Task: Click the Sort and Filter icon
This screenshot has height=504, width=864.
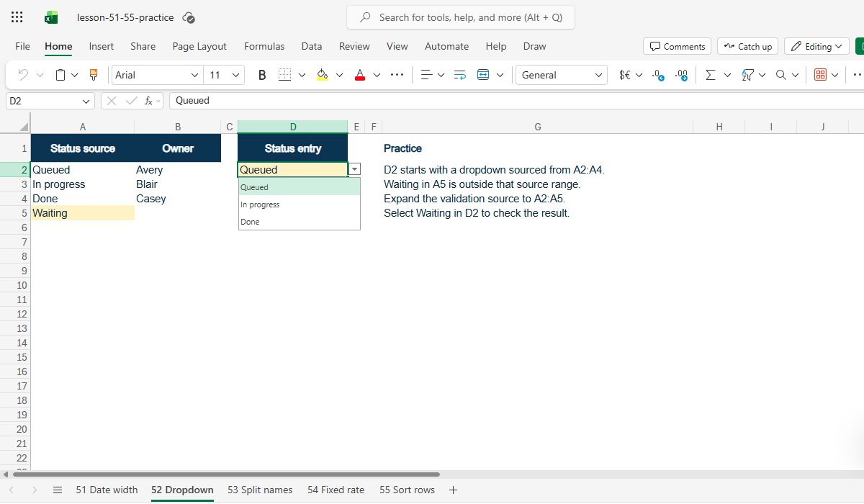Action: tap(747, 75)
